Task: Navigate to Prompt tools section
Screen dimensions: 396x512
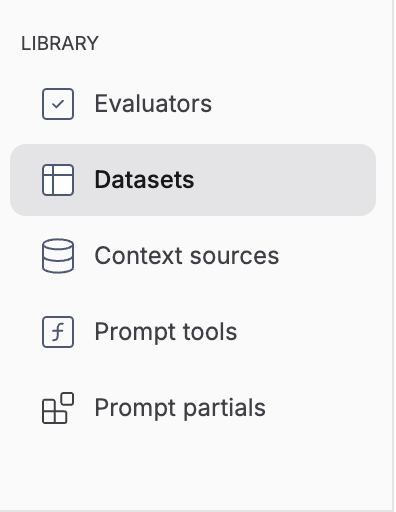Action: pyautogui.click(x=193, y=332)
